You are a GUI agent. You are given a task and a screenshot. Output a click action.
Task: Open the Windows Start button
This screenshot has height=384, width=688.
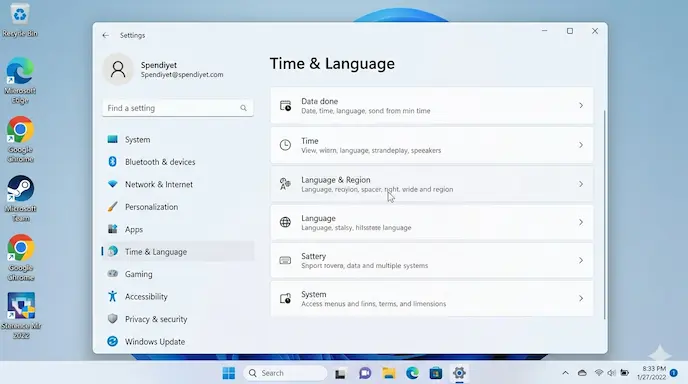coord(229,373)
